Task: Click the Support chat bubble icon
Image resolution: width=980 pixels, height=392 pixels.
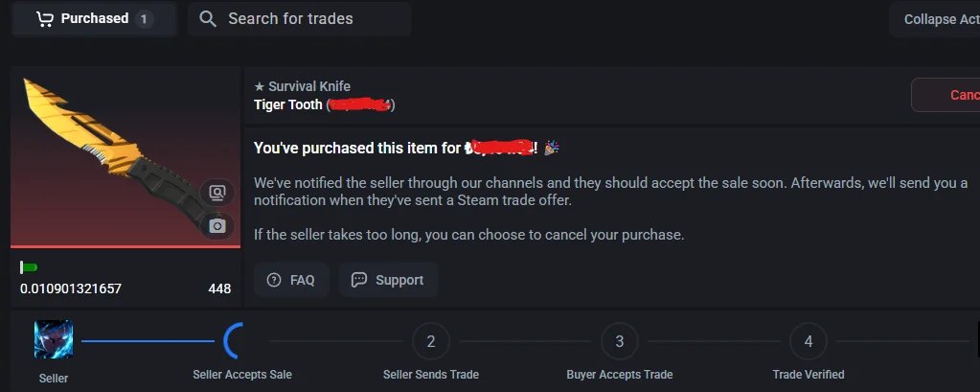Action: pyautogui.click(x=359, y=280)
